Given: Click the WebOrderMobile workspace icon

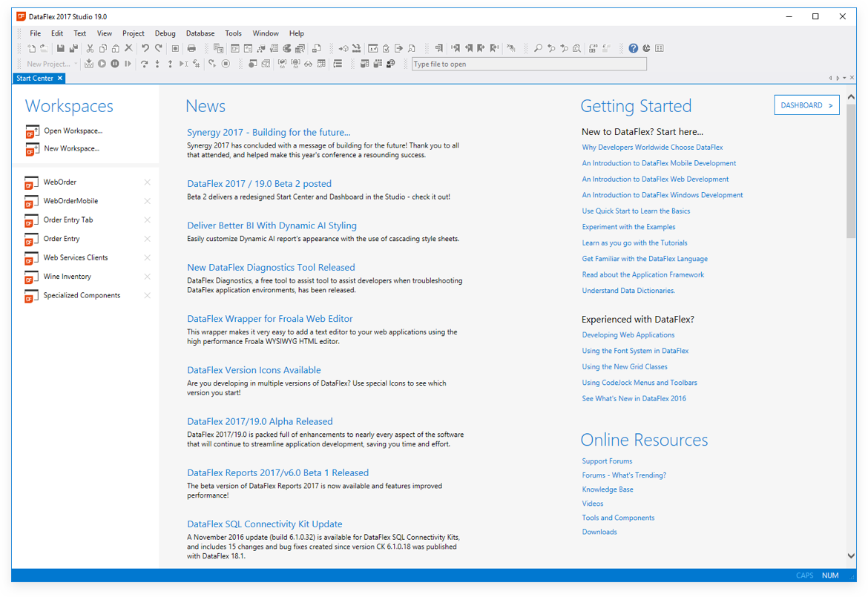Looking at the screenshot, I should [x=32, y=202].
